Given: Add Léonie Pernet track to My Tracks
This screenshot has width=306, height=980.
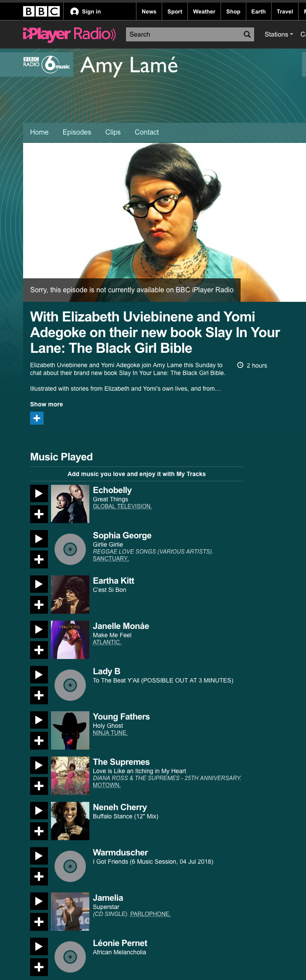Looking at the screenshot, I should (x=39, y=967).
